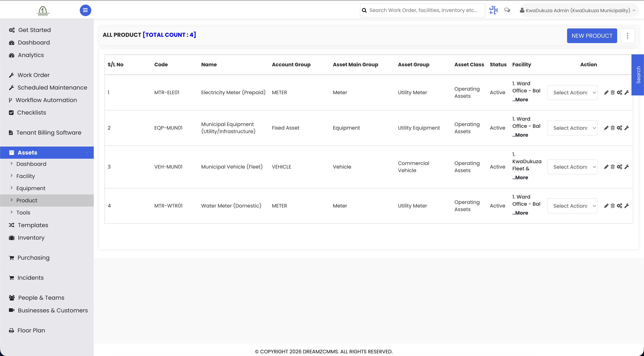
Task: Open settings gears for EQP-MUN01 row
Action: 619,128
